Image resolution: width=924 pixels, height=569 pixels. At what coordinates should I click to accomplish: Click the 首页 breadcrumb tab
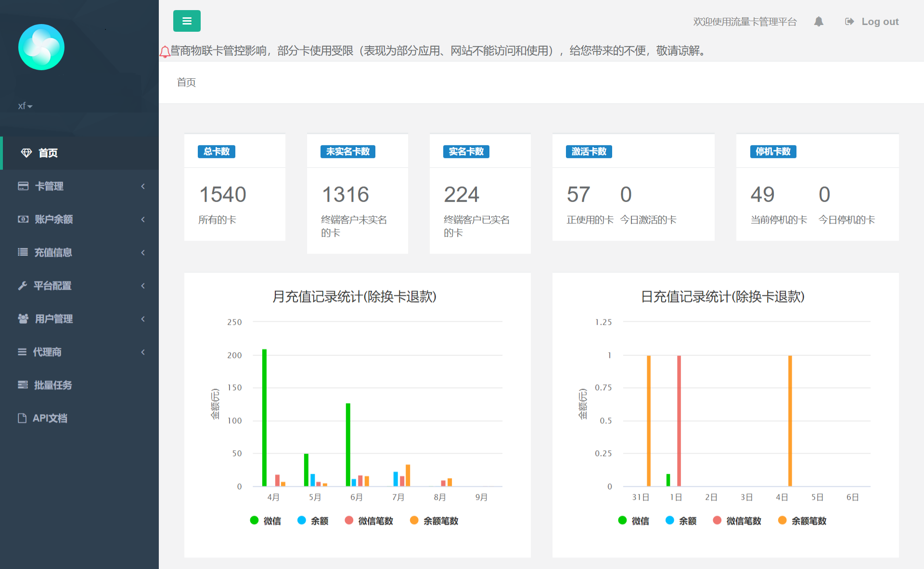pos(186,82)
